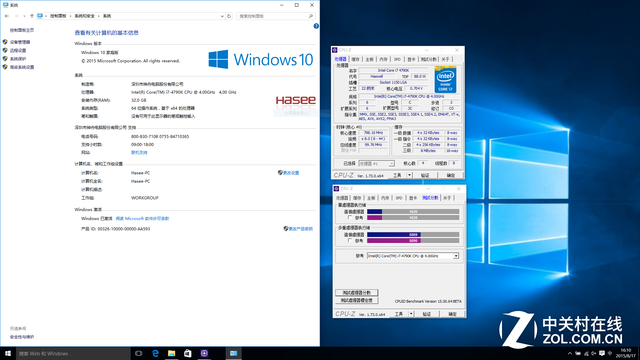The image size is (640, 360).
Task: Switch to 缓存 tab in lower CPU-Z
Action: (357, 198)
